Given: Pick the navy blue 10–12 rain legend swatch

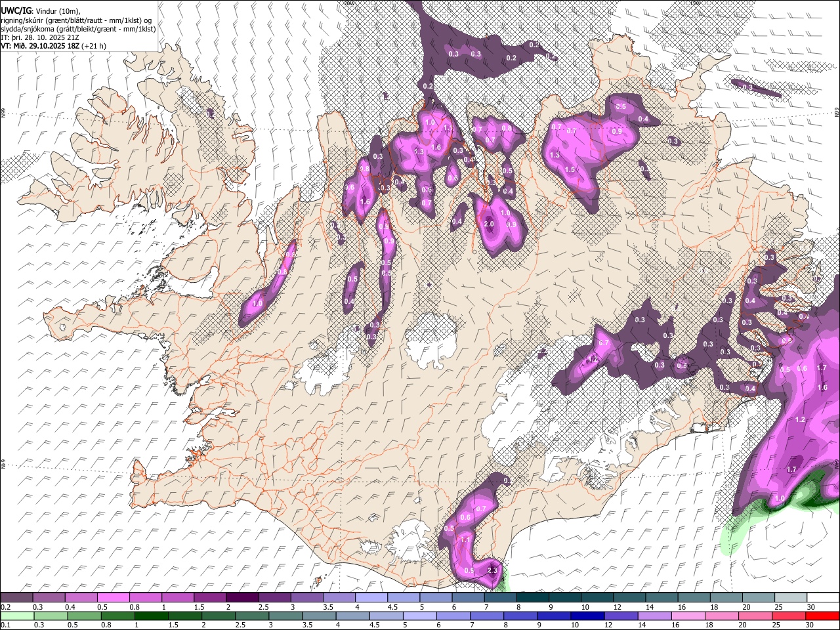Looking at the screenshot, I should 587,616.
